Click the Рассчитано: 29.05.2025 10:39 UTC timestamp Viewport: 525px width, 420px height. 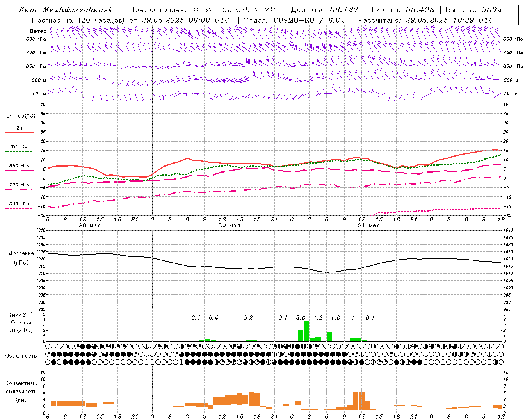pos(426,20)
